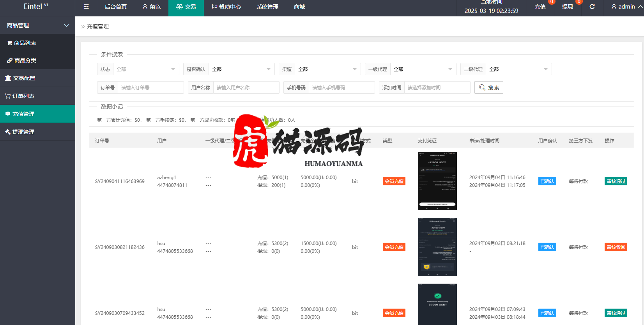The width and height of the screenshot is (644, 325).
Task: Click the 申请/处理时间 column header
Action: click(484, 141)
